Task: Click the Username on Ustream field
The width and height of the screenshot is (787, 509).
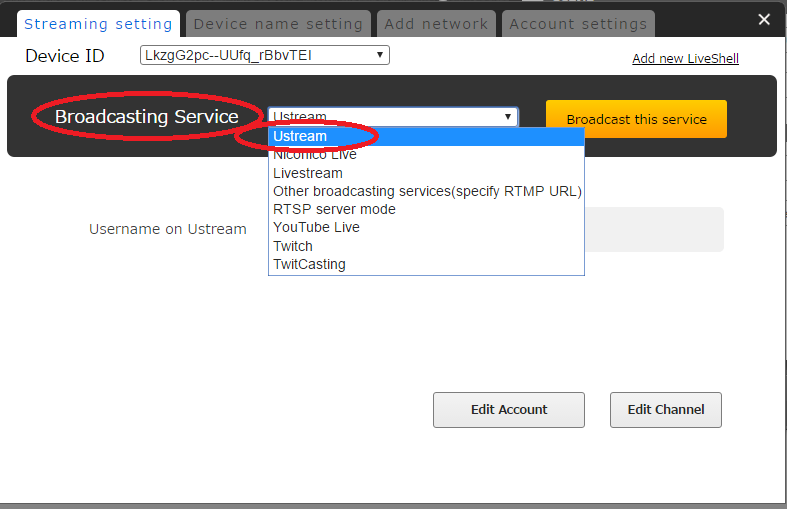Action: pyautogui.click(x=654, y=229)
